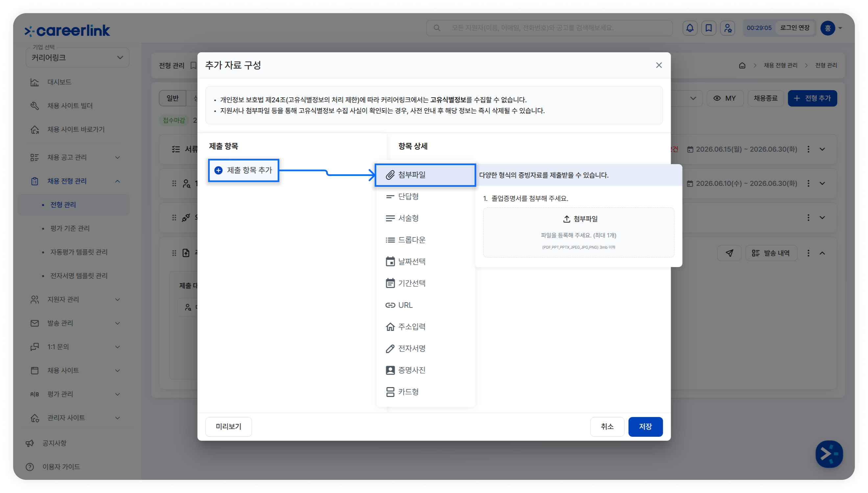Select 주소입력 item type
868x493 pixels.
425,327
